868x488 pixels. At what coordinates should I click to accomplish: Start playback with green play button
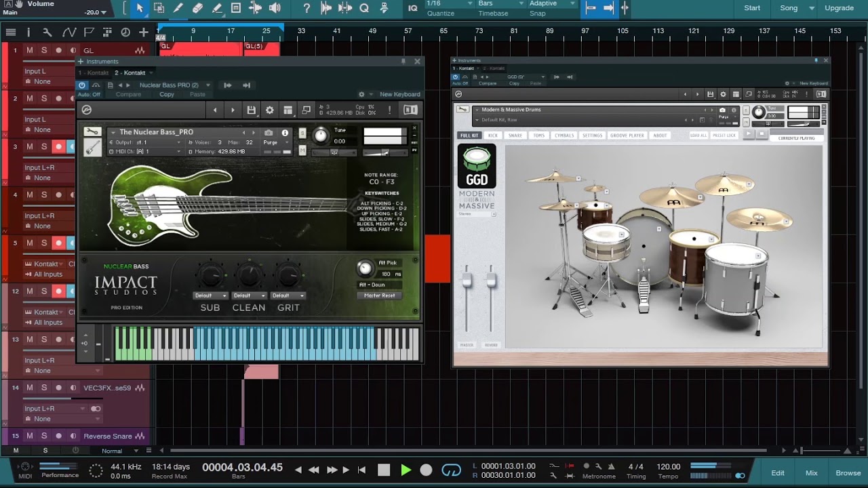(x=406, y=470)
